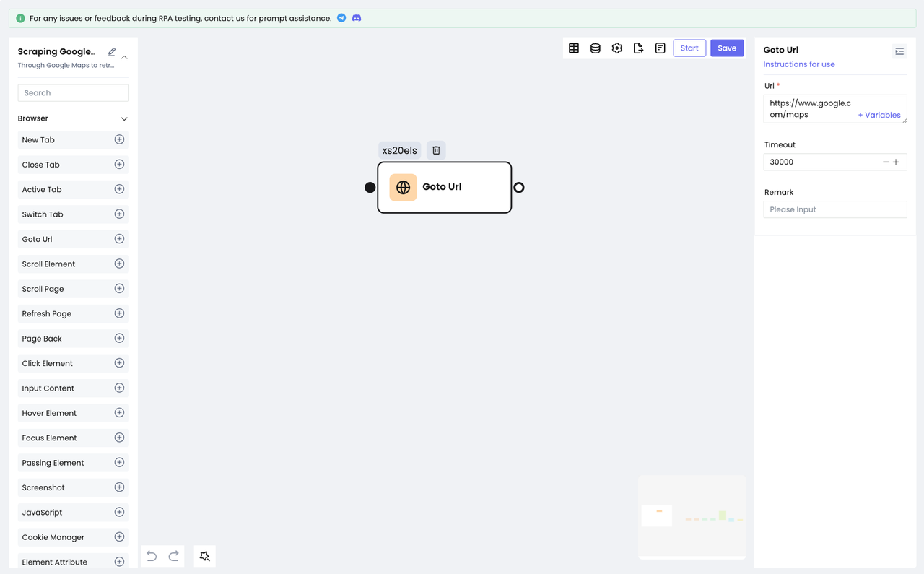Add Refresh Page node with plus icon

tap(119, 313)
